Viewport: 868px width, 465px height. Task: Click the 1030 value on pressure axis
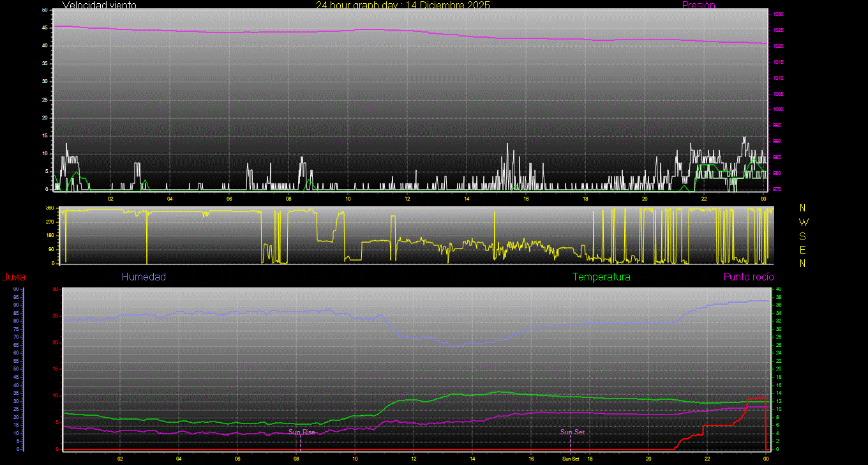tap(778, 14)
